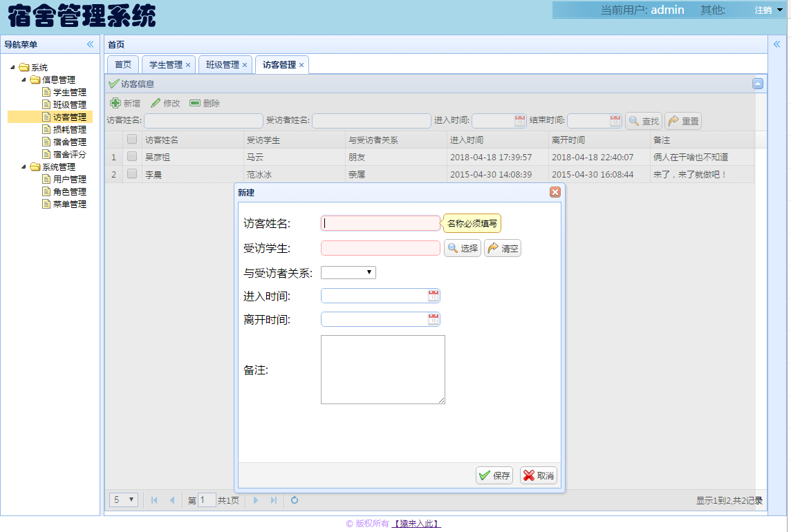Click the cell 范冰冰
The image size is (791, 532).
(294, 175)
